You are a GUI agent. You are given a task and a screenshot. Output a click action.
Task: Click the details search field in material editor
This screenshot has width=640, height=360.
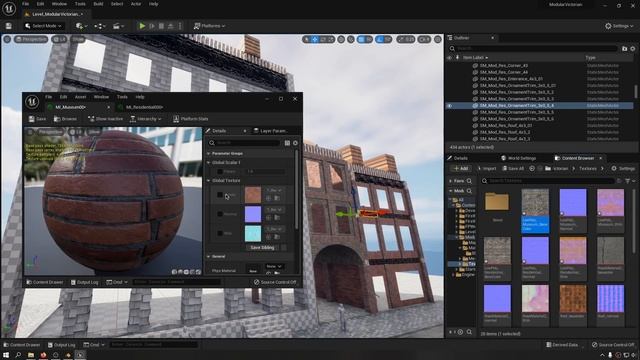[245, 143]
